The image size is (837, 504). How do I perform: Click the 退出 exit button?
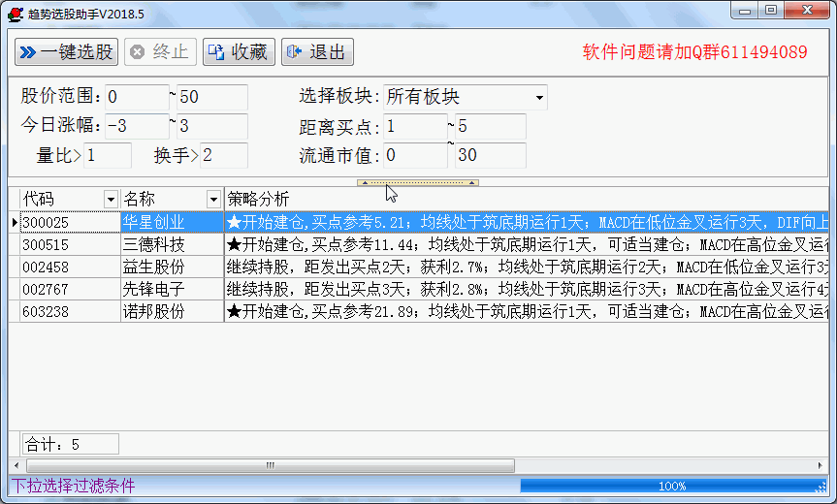(x=317, y=51)
